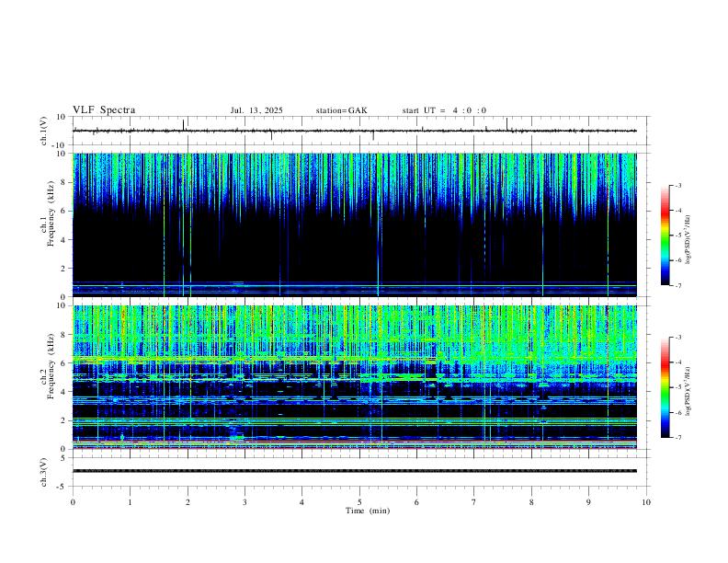Click the time axis tick label "7"
Viewport: 728px width, 563px height.
pyautogui.click(x=474, y=502)
